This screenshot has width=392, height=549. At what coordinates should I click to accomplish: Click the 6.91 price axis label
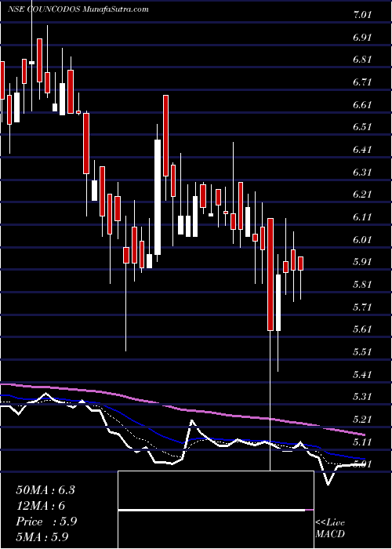pos(362,38)
